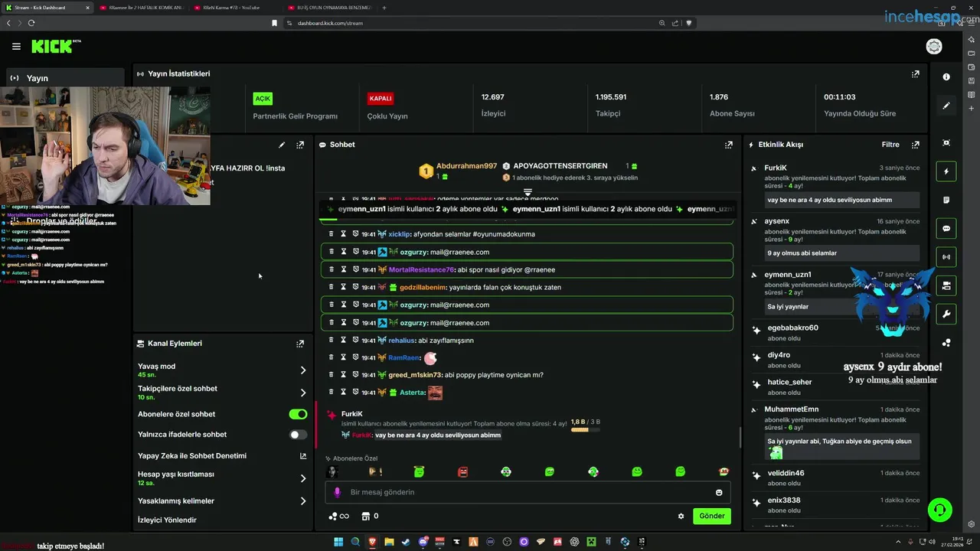
Task: Click the info icon in right sidebar
Action: pyautogui.click(x=946, y=77)
